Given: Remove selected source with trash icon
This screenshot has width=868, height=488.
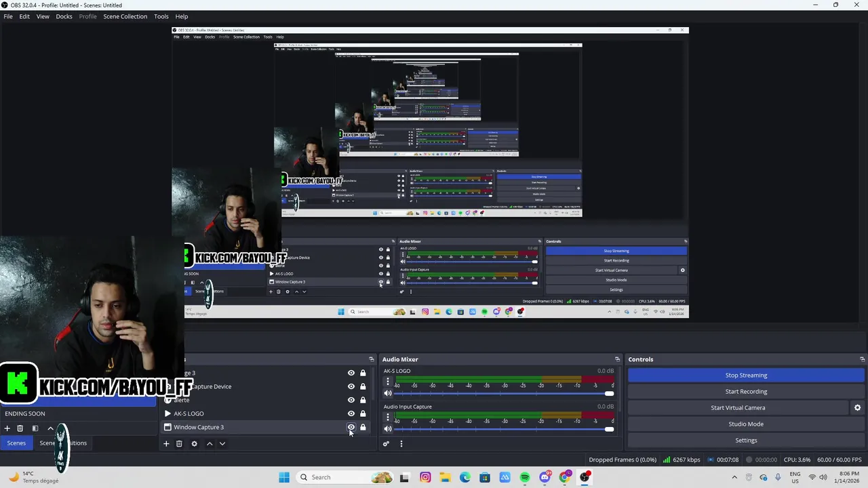Looking at the screenshot, I should click(179, 444).
